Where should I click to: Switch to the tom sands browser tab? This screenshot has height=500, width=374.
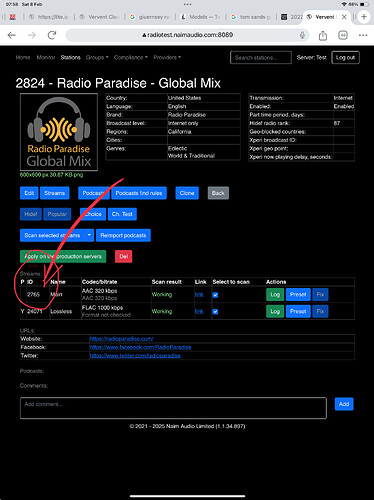tap(252, 17)
